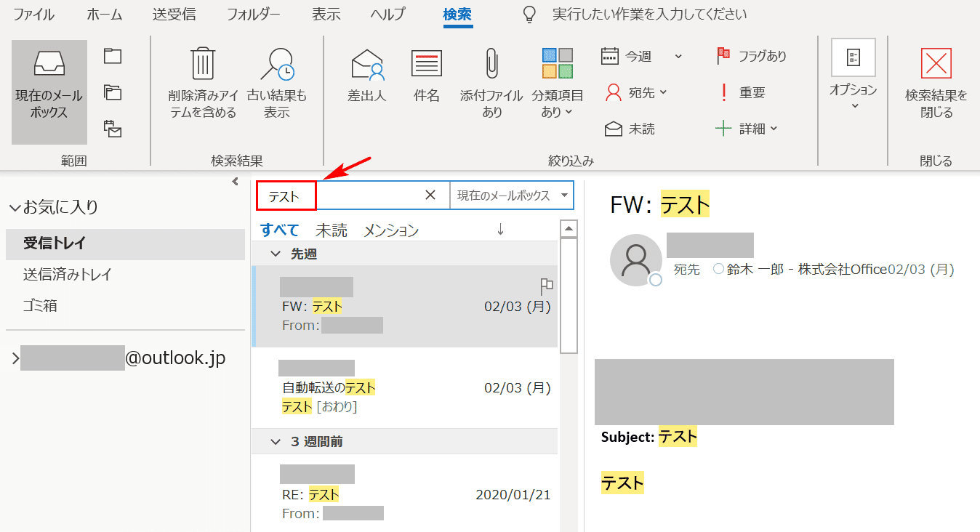
Task: Open the 自動転送のテスト message
Action: [405, 387]
